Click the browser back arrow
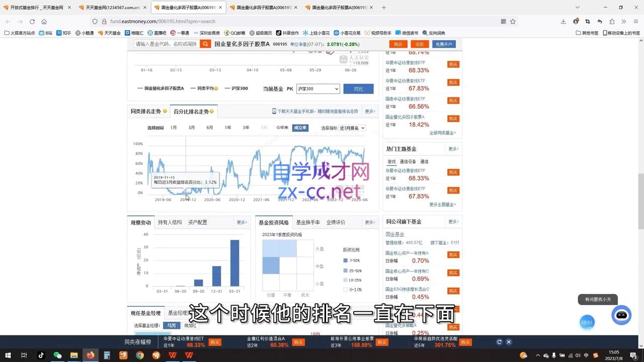The image size is (644, 362). coord(8,22)
